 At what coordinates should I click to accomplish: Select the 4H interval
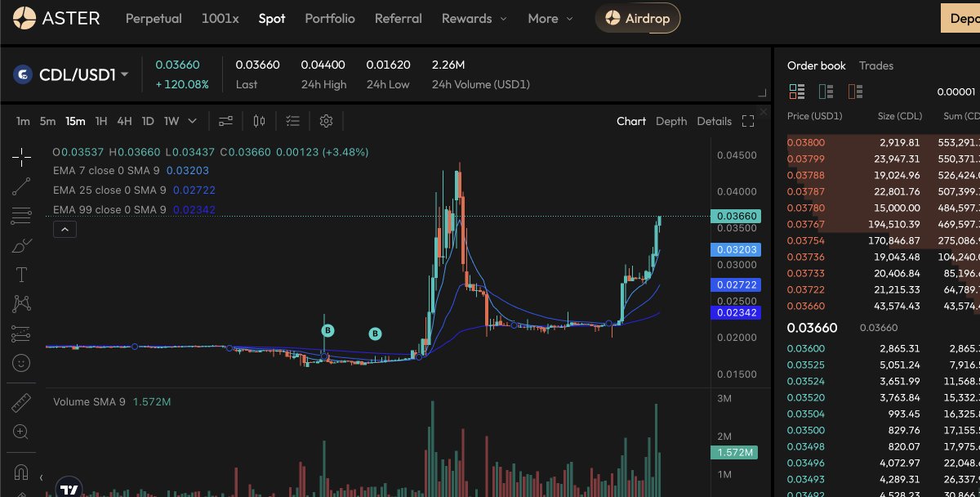(124, 121)
